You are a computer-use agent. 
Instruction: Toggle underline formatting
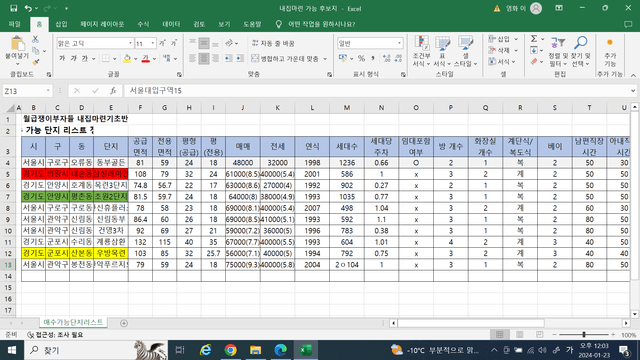click(x=84, y=59)
